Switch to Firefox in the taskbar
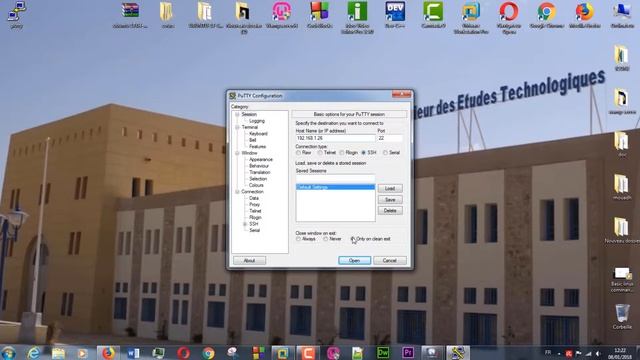Viewport: 640px width, 360px height. coord(108,353)
